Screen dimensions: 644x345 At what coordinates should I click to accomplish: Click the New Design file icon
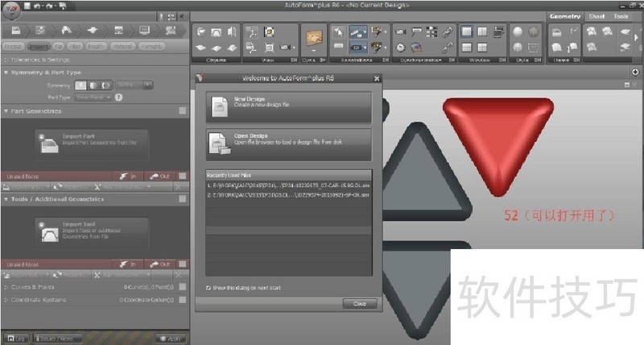219,107
